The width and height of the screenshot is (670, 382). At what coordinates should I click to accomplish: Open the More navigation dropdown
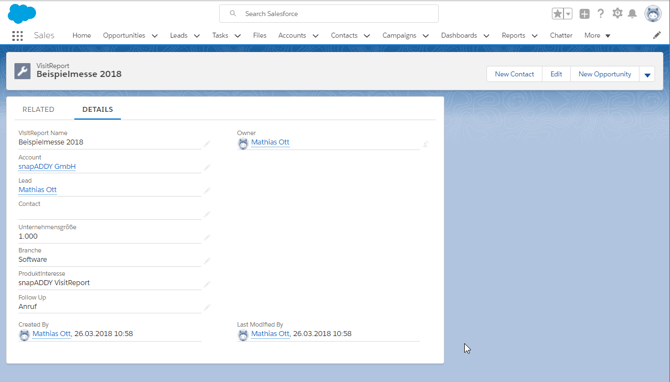(x=597, y=35)
